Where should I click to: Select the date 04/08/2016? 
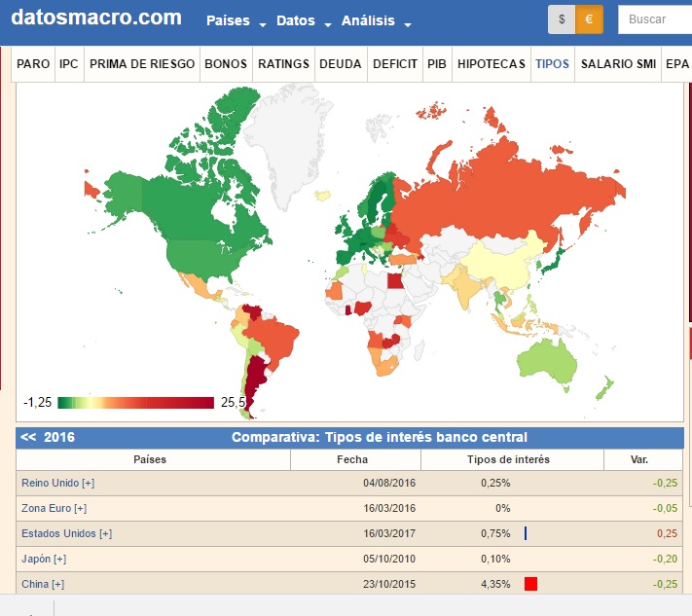pyautogui.click(x=389, y=484)
